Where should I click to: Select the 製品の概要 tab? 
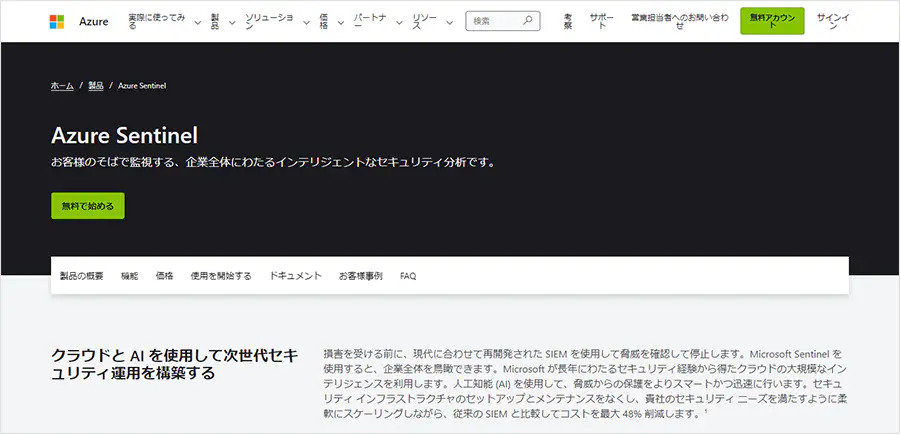coord(82,276)
